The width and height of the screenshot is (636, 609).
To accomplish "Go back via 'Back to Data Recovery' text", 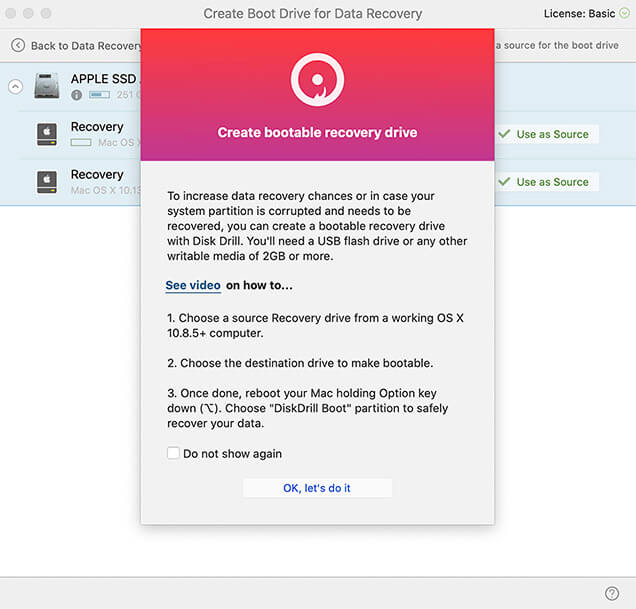I will pos(86,45).
